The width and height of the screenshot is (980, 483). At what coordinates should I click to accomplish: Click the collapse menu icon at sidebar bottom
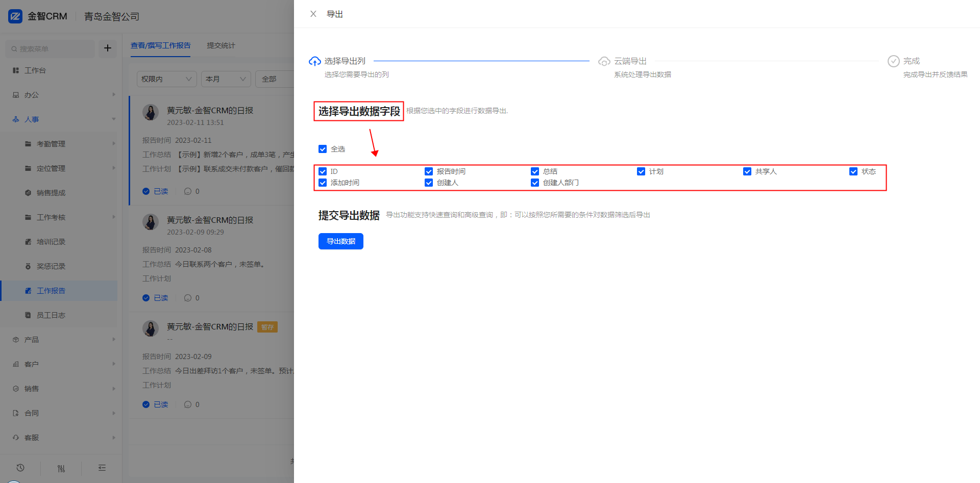pyautogui.click(x=102, y=468)
